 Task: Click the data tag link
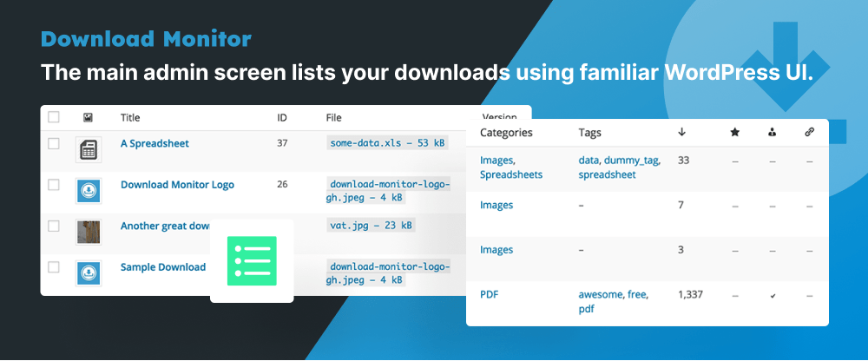click(589, 161)
